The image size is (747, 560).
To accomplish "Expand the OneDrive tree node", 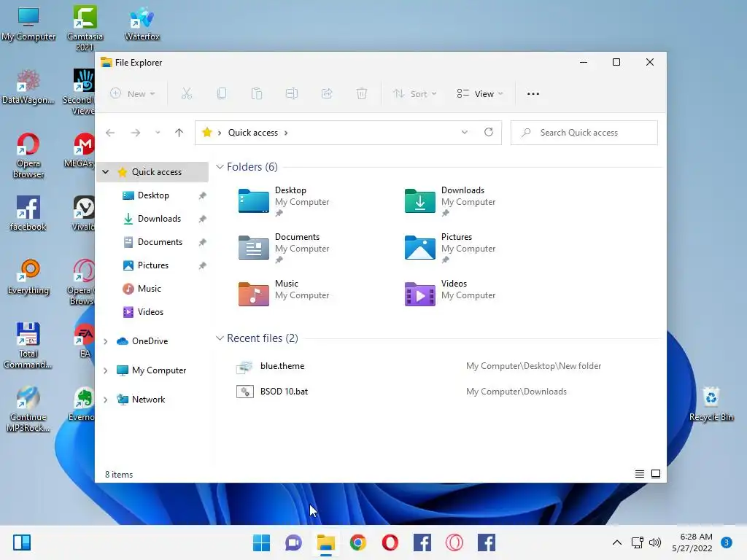I will [106, 341].
